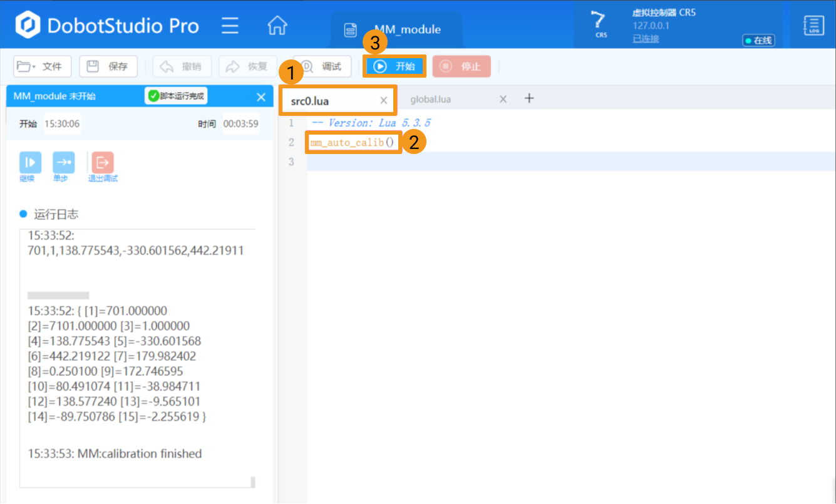Click the 保存 save button
This screenshot has width=836, height=504.
[x=108, y=66]
